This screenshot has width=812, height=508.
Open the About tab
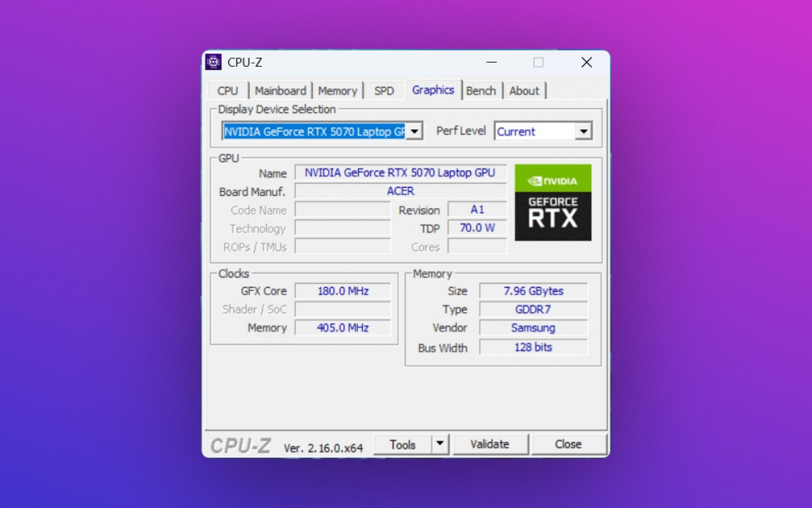click(x=524, y=91)
